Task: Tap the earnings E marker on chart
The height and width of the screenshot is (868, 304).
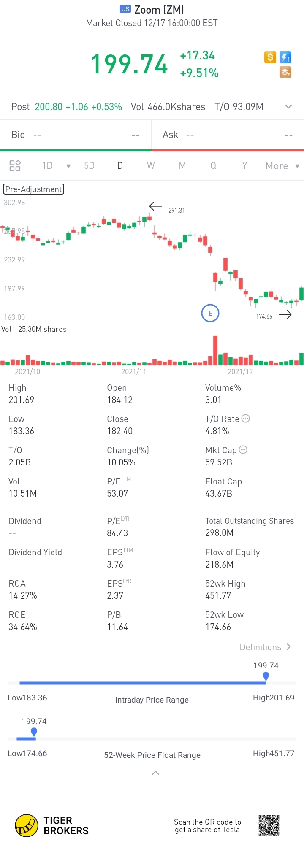Action: pos(210,313)
